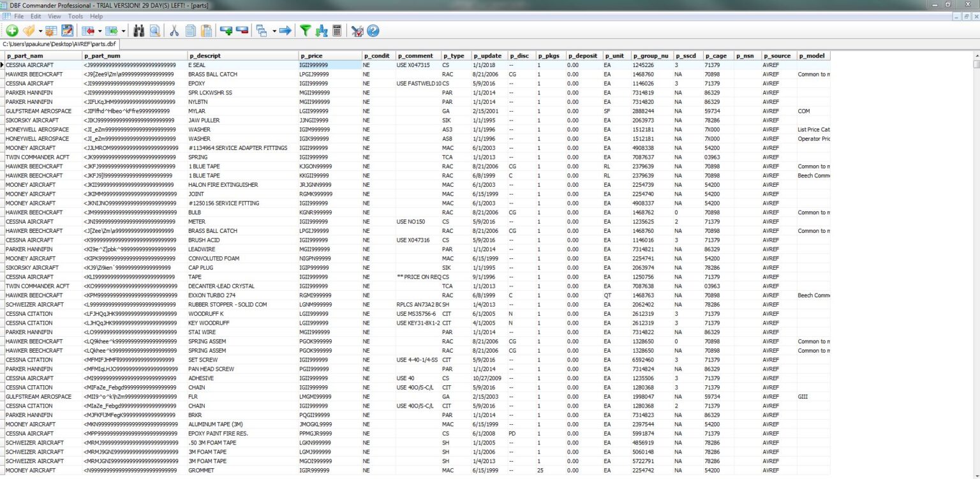Save the database file

(67, 30)
